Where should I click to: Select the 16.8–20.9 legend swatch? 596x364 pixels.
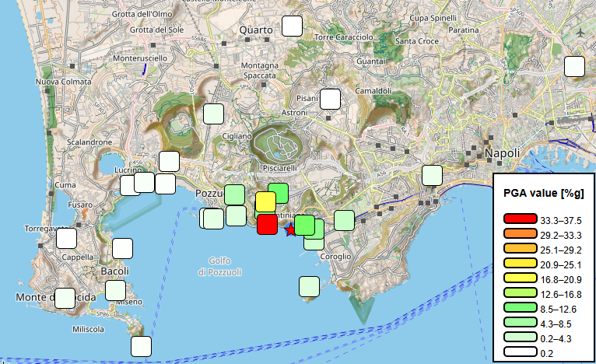tap(521, 278)
